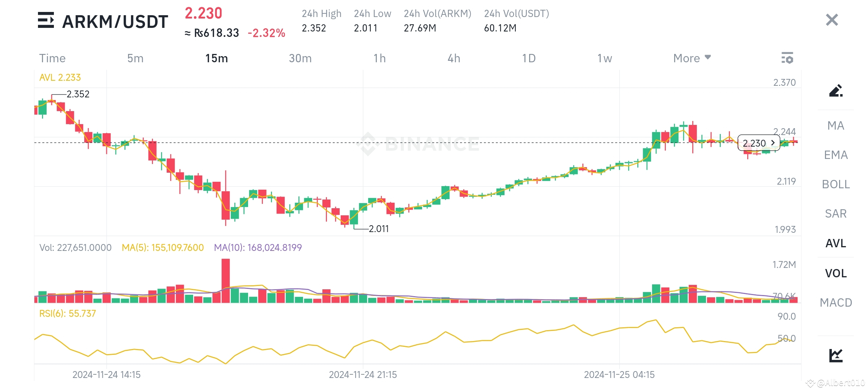Toggle the MA indicator in the sidebar
Viewport: 868px width, 391px height.
[x=835, y=126]
